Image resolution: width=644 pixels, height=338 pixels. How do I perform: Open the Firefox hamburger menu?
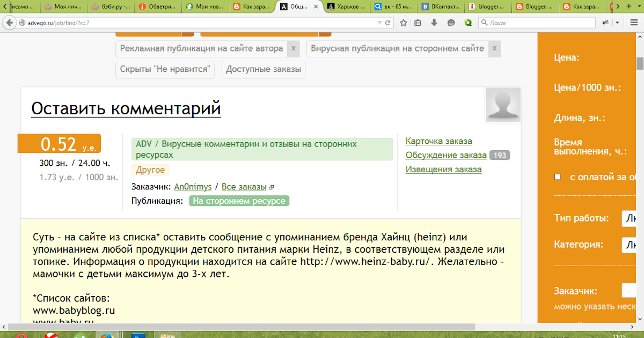coord(634,23)
